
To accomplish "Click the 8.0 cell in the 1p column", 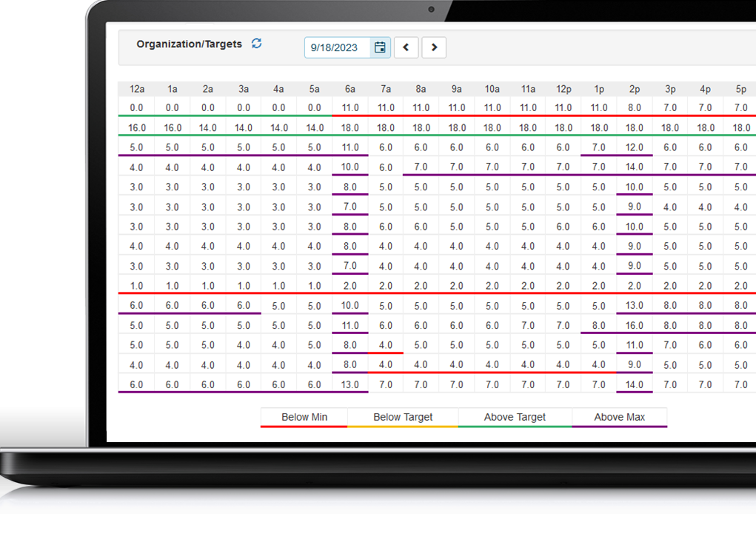I will (x=599, y=325).
